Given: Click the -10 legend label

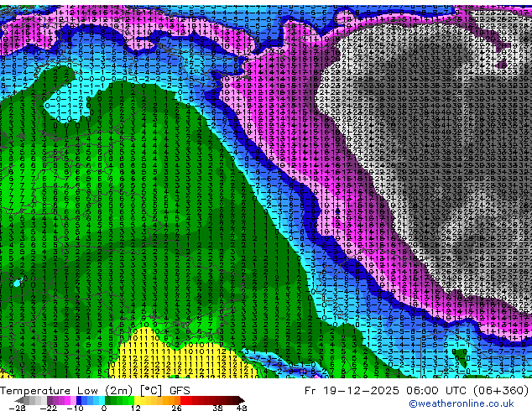Looking at the screenshot, I should (x=76, y=408).
